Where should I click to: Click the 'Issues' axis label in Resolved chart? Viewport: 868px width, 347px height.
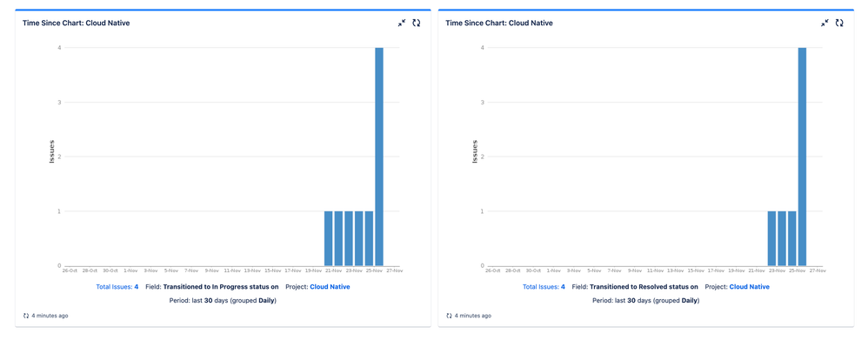475,151
